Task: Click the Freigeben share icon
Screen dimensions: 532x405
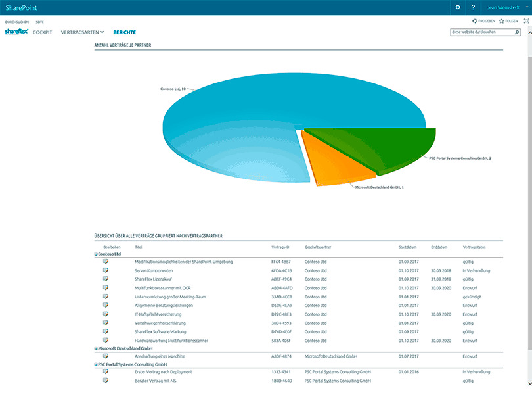Action: pos(475,21)
